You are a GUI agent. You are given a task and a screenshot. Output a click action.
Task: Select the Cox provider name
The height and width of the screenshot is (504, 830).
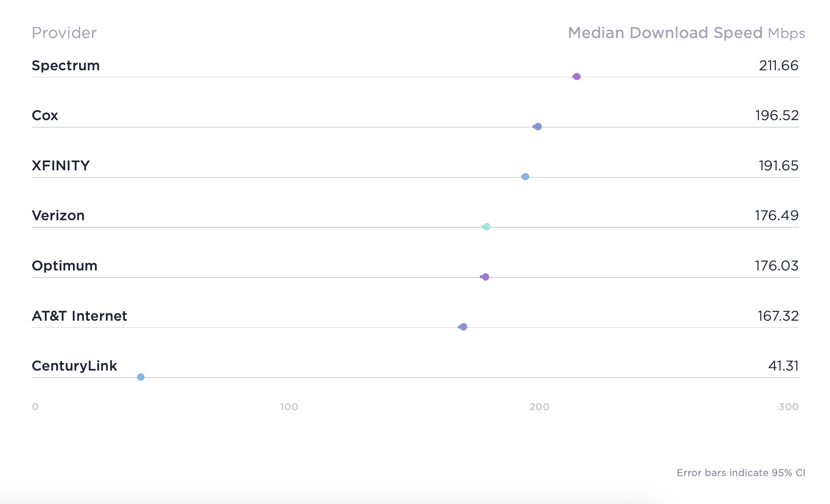(x=45, y=115)
